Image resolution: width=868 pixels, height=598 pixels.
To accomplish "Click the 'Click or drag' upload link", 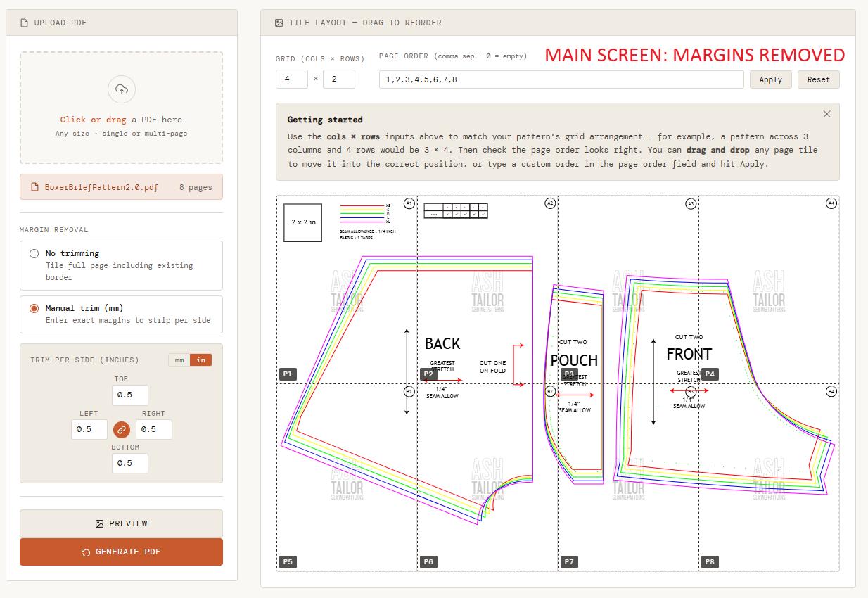I will (93, 120).
